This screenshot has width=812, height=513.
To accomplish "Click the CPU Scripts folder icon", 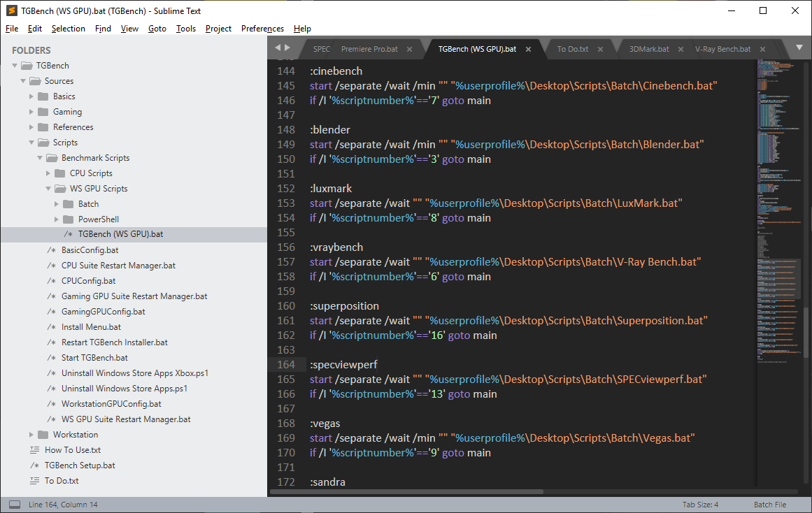I will click(x=60, y=173).
